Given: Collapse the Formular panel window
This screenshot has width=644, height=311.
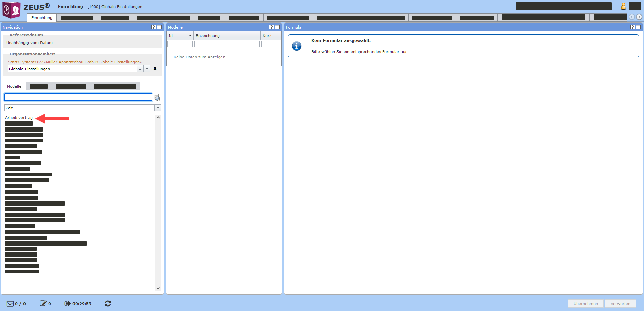Looking at the screenshot, I should 638,27.
